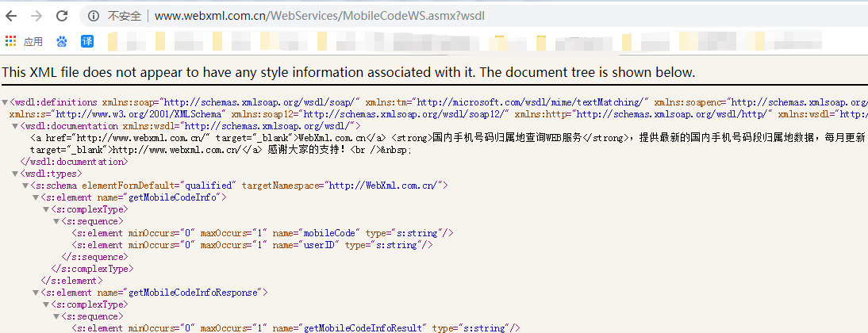The height and width of the screenshot is (333, 868).
Task: Collapse s:sequence containing mobileCode element
Action: (x=56, y=221)
